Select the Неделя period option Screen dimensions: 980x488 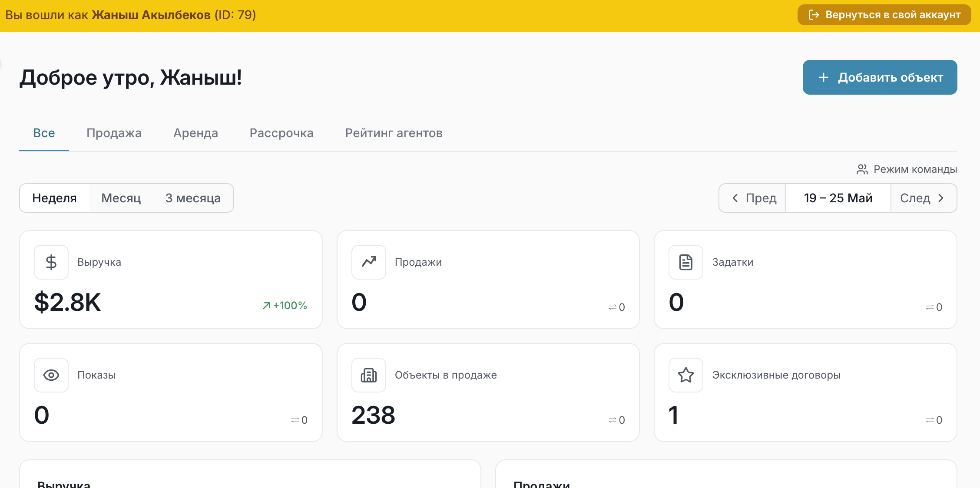pos(54,198)
